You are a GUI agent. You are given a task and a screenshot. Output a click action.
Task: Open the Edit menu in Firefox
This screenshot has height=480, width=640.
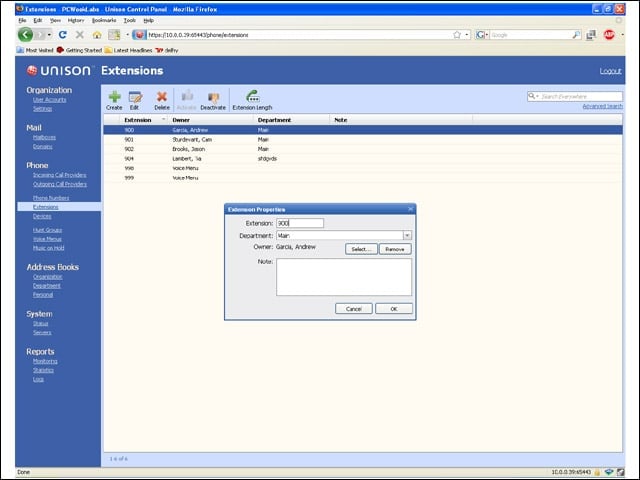click(38, 20)
